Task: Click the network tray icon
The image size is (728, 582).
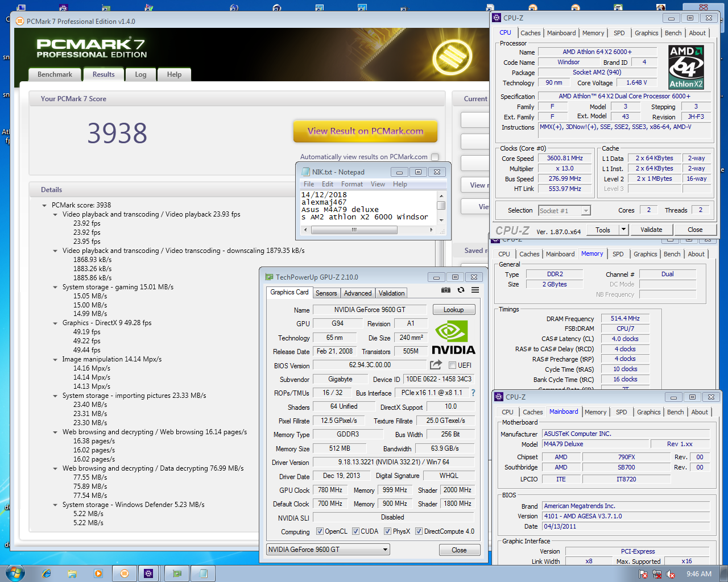Action: coord(657,574)
